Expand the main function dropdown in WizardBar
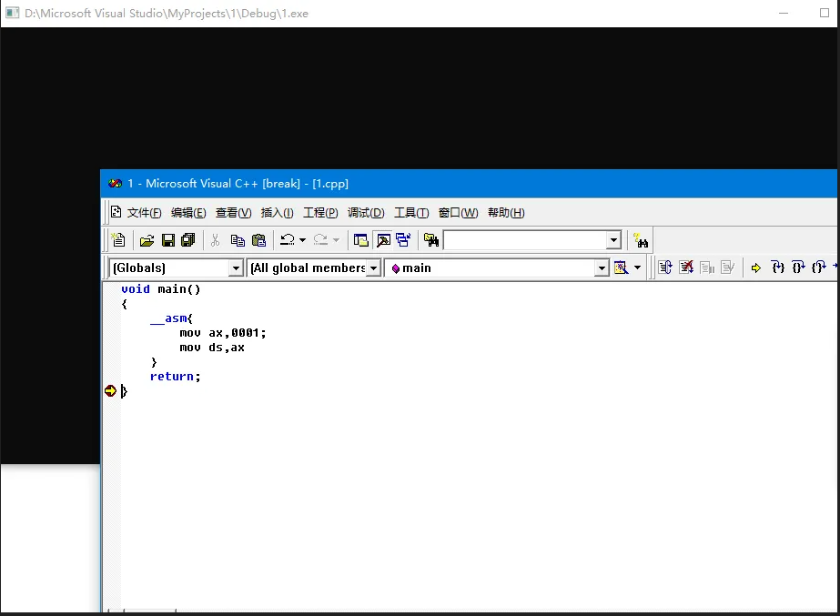The height and width of the screenshot is (616, 840). click(x=601, y=268)
